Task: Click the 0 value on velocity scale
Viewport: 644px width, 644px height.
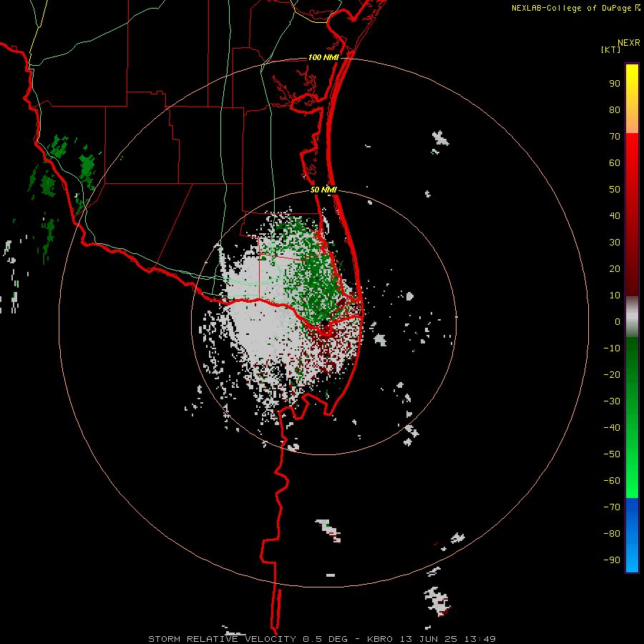Action: [618, 321]
